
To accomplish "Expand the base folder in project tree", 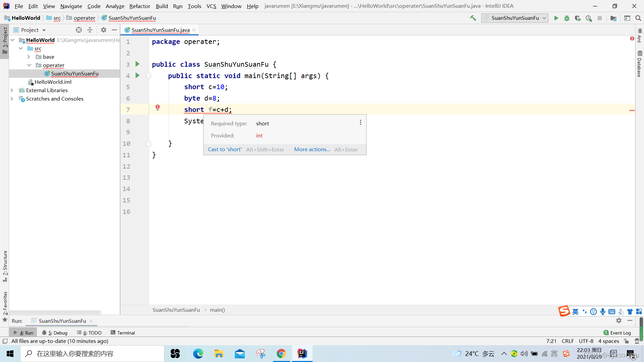I will [29, 57].
